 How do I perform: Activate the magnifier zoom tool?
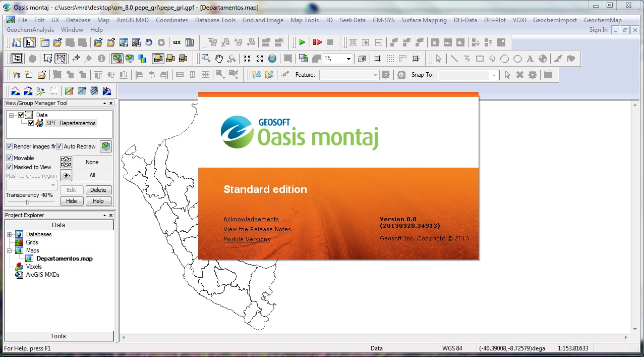[x=206, y=59]
